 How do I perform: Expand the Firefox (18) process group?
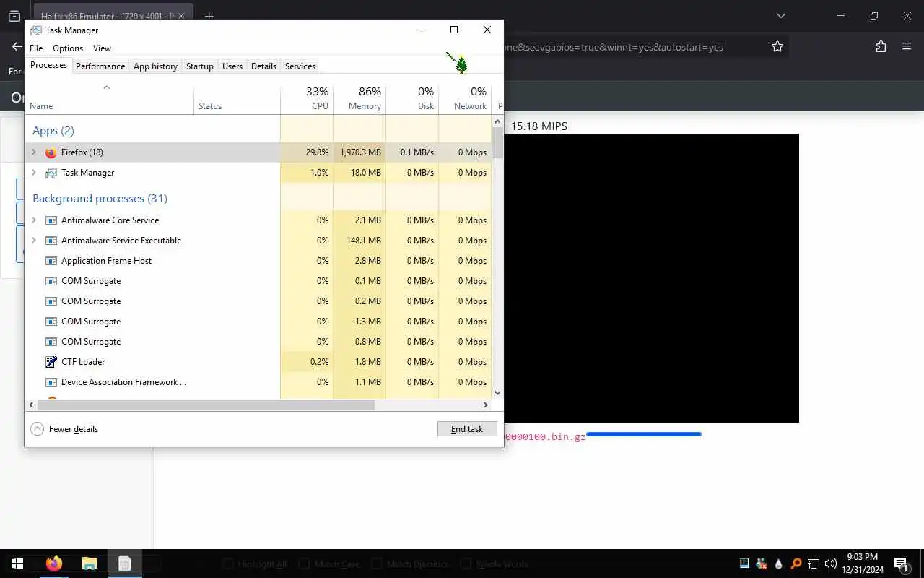pos(33,152)
